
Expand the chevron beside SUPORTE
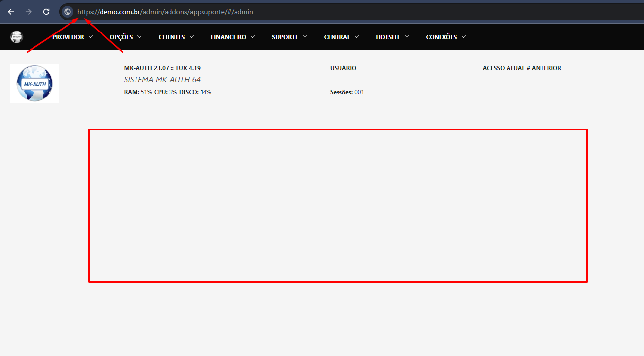305,37
